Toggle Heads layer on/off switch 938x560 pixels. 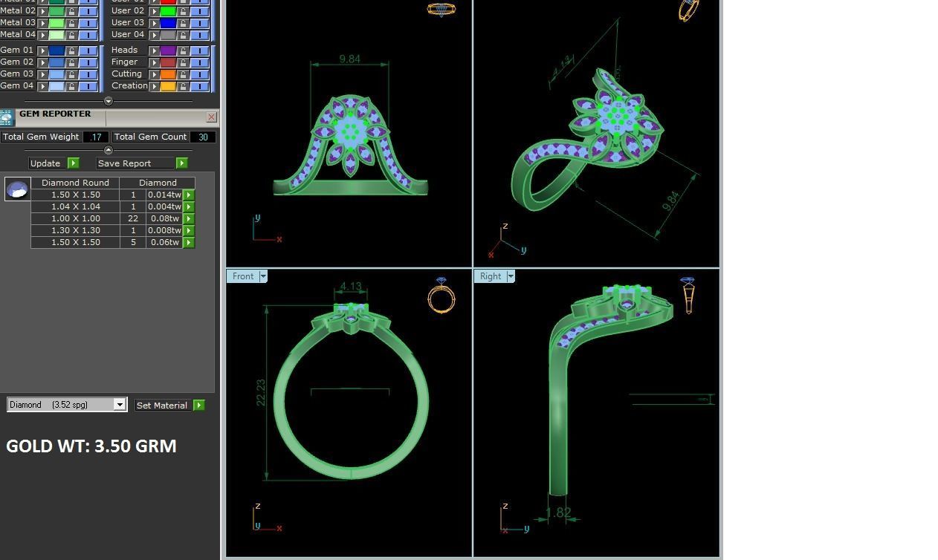tap(200, 51)
